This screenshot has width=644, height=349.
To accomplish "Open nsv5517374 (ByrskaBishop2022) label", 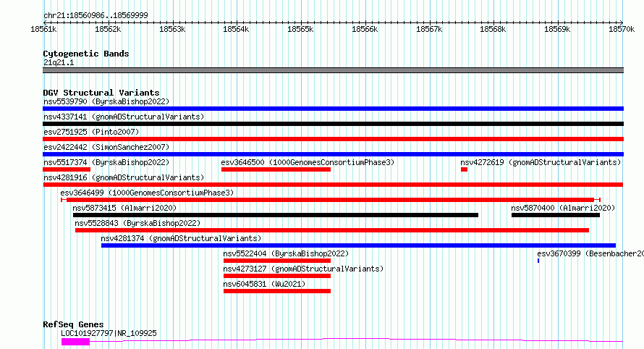I will (x=106, y=162).
